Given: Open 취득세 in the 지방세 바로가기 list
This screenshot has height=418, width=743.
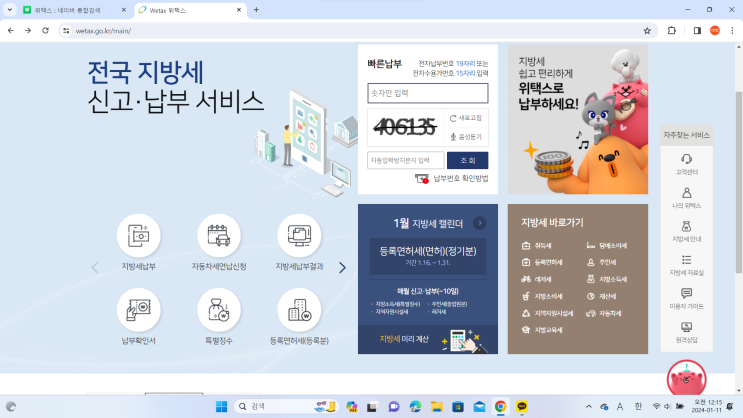Looking at the screenshot, I should 537,245.
